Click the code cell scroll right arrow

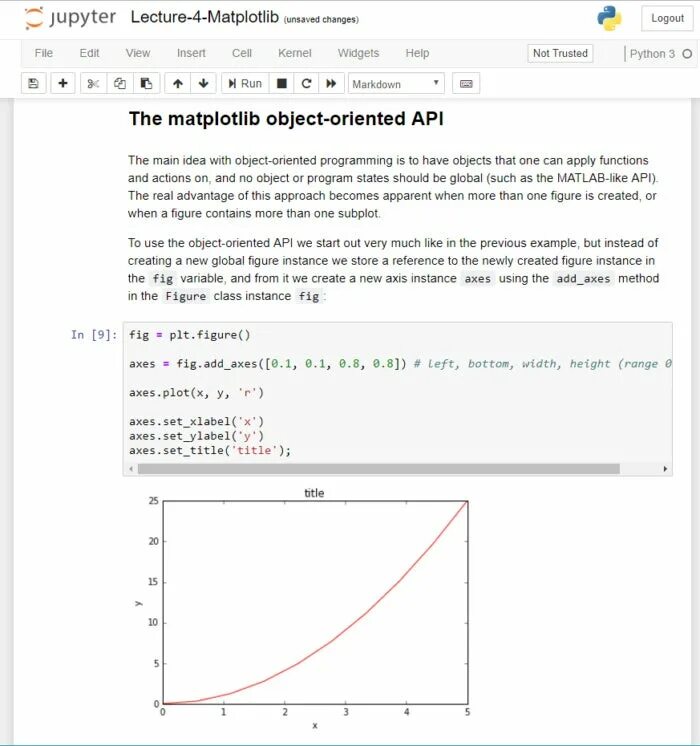[665, 469]
